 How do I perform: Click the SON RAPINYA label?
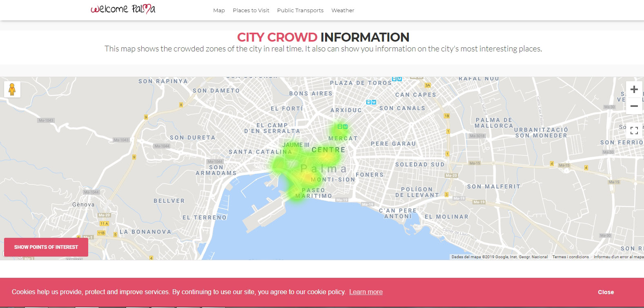(x=163, y=81)
